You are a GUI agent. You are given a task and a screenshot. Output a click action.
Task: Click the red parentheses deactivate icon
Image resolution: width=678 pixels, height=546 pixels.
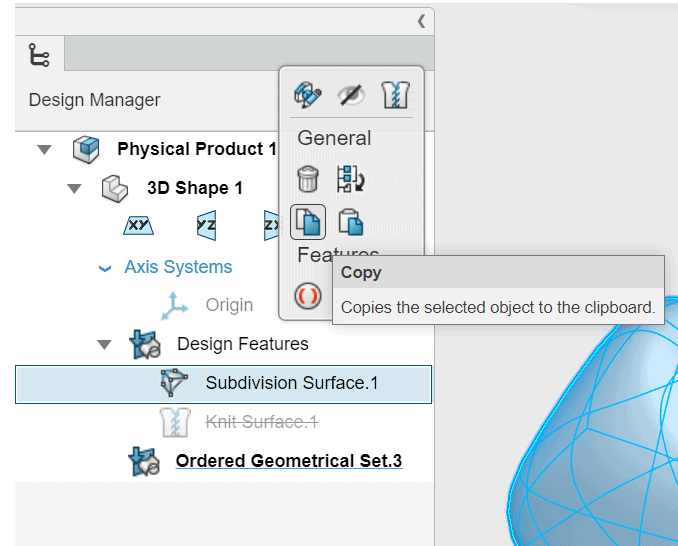point(308,296)
